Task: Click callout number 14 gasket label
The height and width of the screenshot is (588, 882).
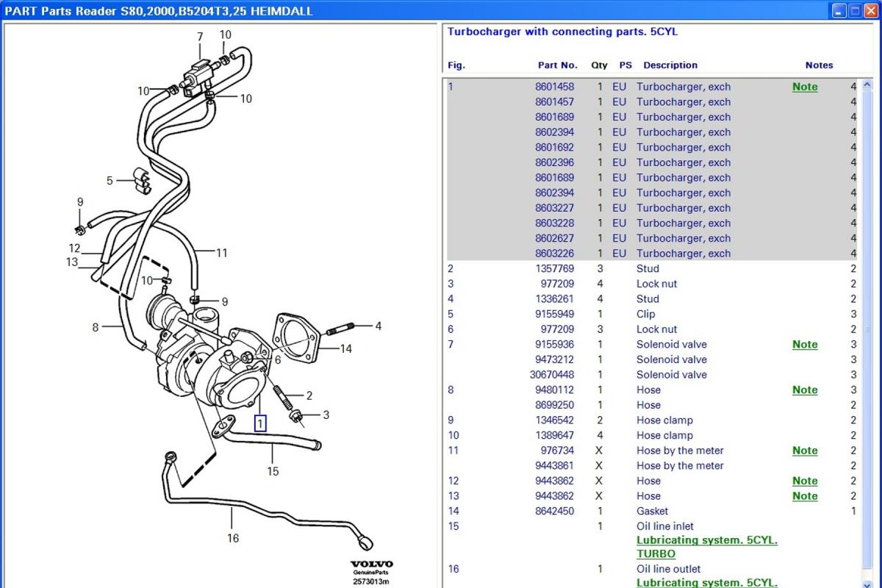Action: 345,348
